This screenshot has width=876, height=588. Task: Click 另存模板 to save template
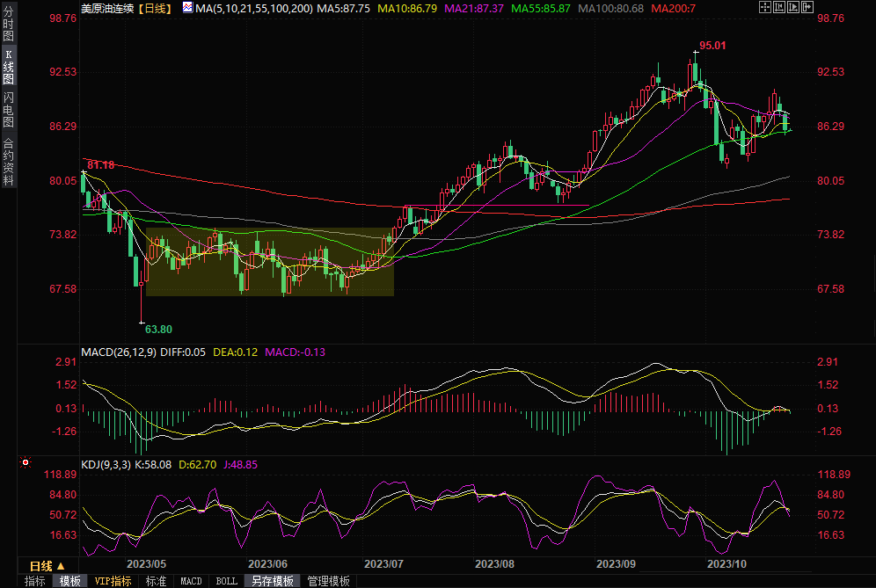(272, 581)
